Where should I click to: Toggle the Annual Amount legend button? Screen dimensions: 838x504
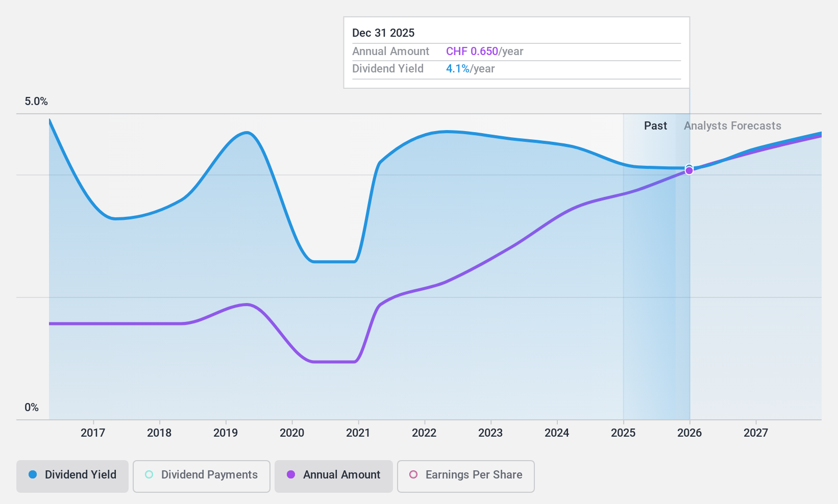(334, 476)
